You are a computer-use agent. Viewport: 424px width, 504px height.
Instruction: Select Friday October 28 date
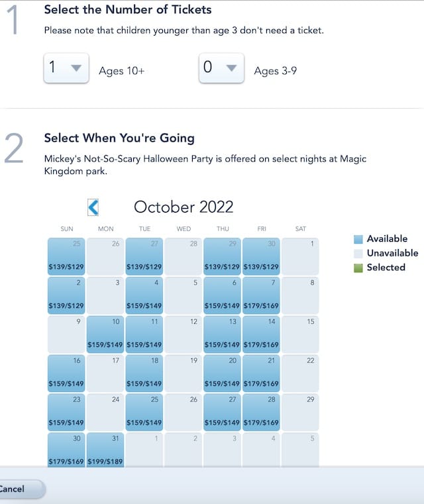tap(261, 412)
